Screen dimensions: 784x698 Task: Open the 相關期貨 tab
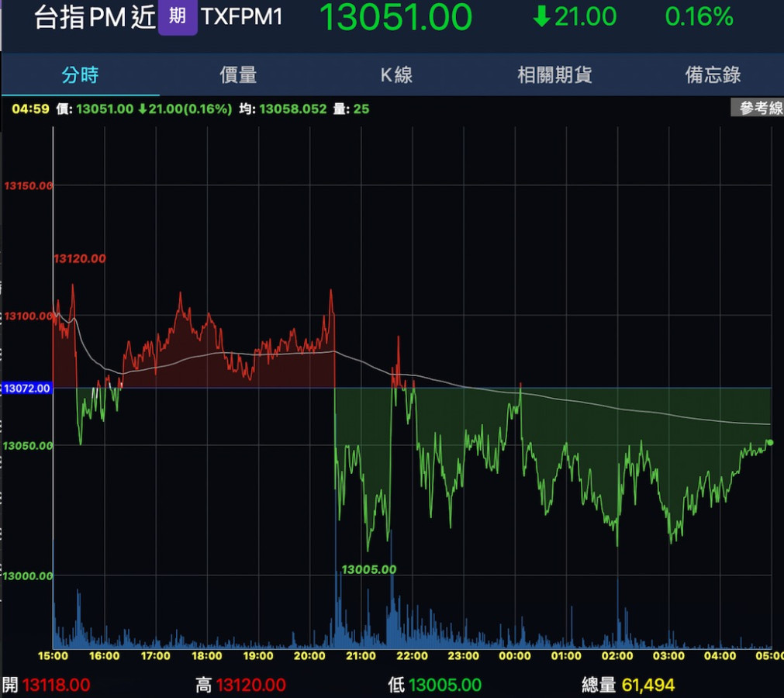tap(554, 75)
